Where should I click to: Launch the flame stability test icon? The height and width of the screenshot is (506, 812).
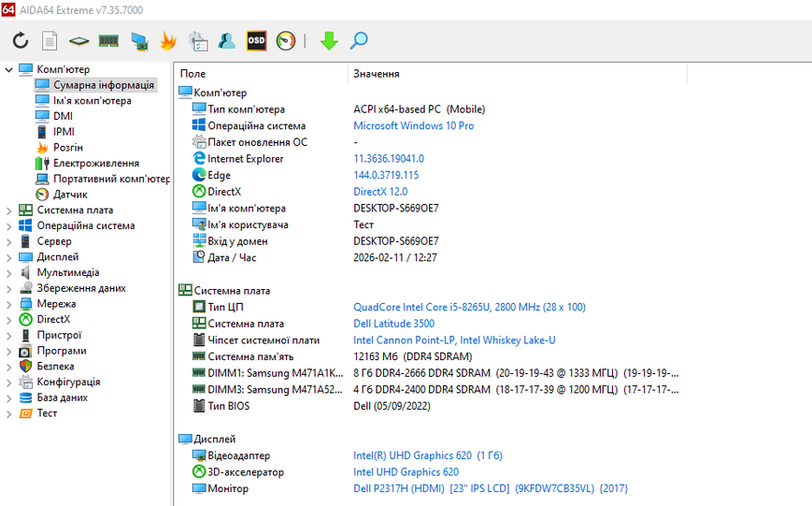tap(168, 40)
